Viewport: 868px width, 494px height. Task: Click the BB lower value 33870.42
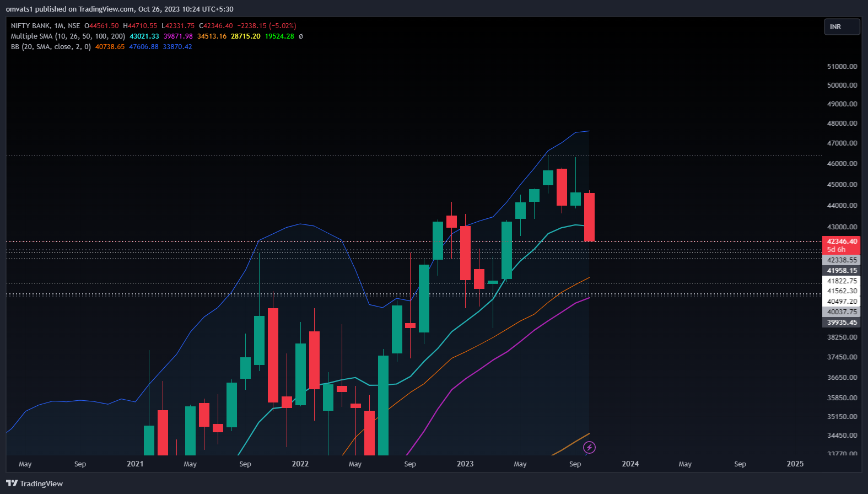pyautogui.click(x=177, y=47)
